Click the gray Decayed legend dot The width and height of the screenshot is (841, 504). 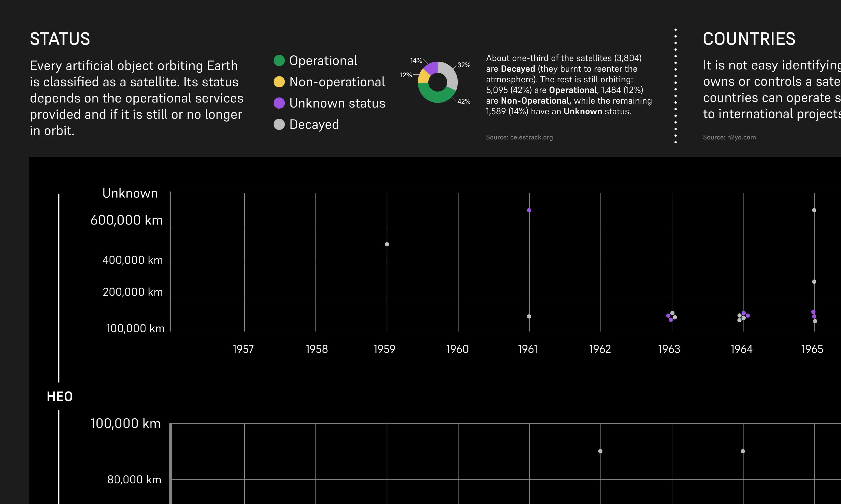point(279,124)
